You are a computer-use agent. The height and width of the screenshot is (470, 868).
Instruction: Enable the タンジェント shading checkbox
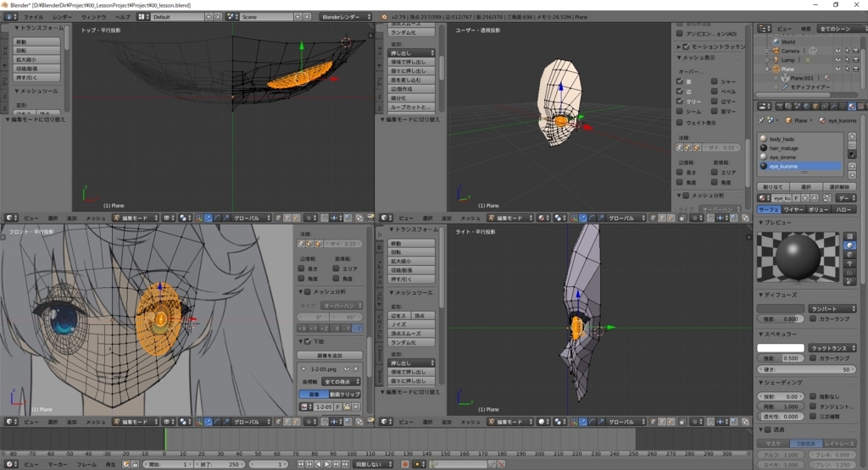813,406
